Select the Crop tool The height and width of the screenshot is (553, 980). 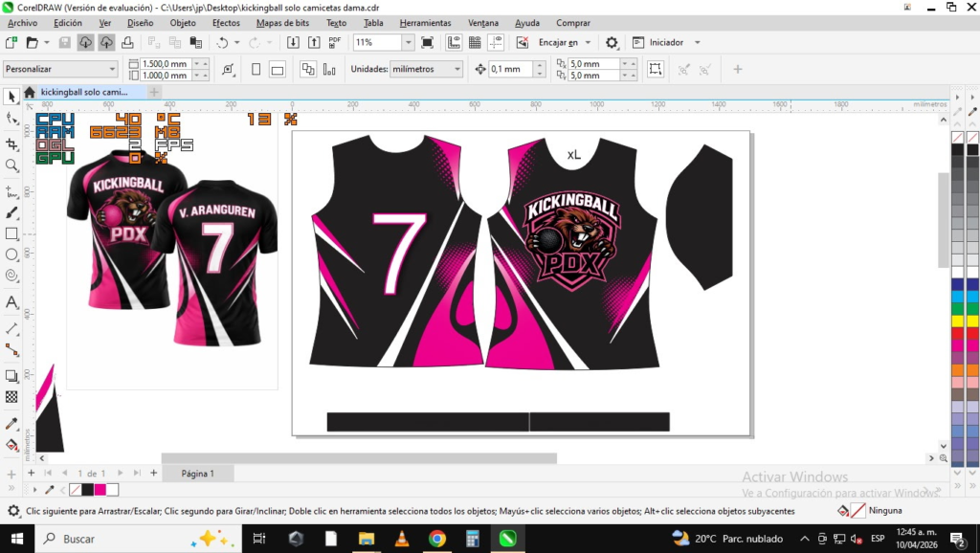coord(11,144)
